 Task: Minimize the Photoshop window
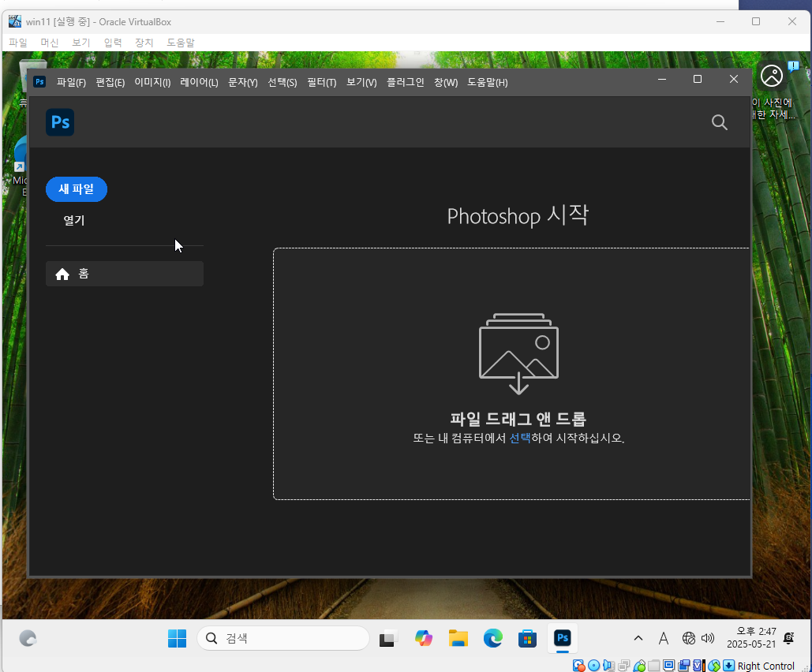coord(662,79)
